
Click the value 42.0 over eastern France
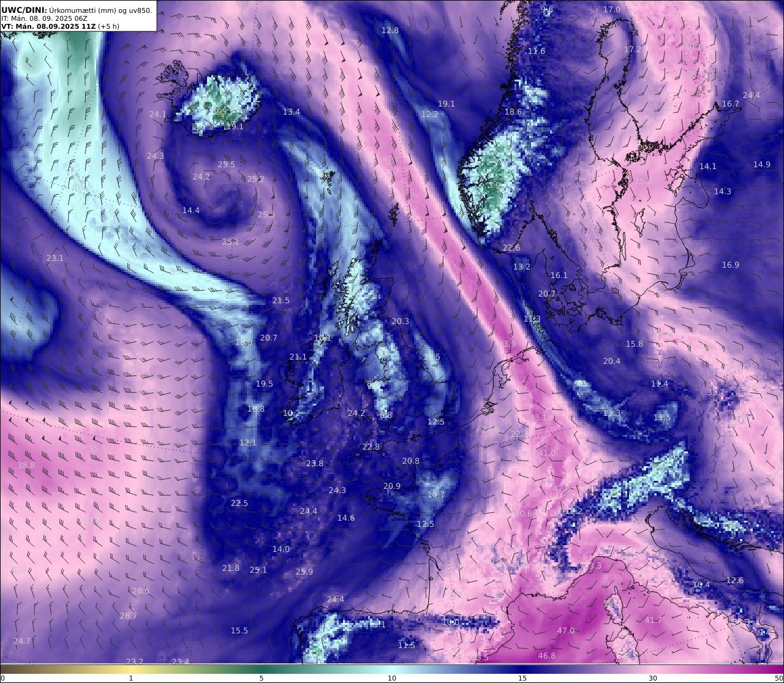click(562, 488)
